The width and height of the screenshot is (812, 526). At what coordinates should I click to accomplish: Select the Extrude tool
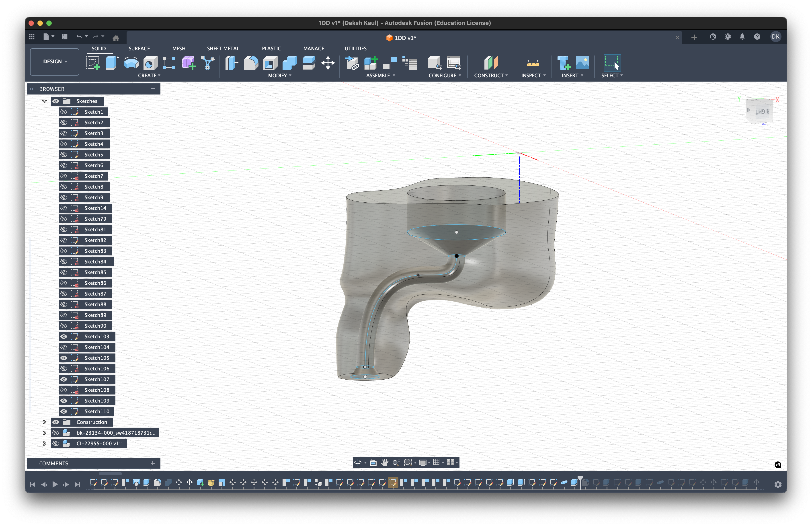[112, 62]
